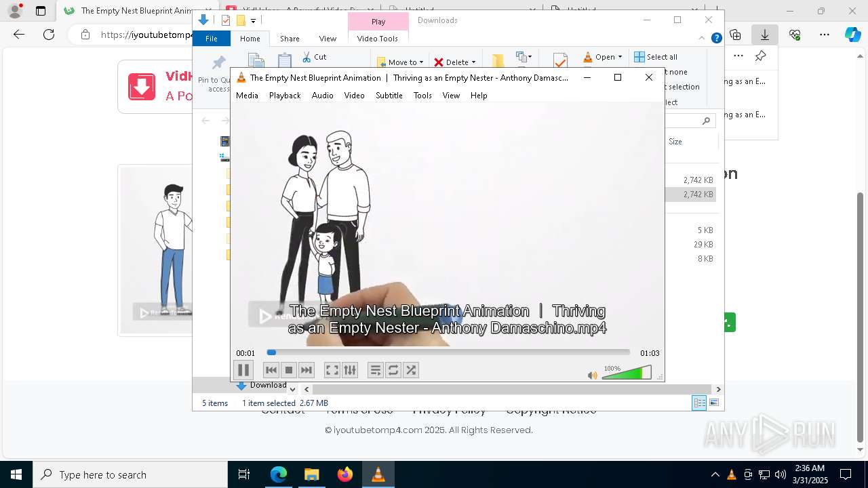This screenshot has height=488, width=868.
Task: Open Edge Downloads icon
Action: coord(765,35)
